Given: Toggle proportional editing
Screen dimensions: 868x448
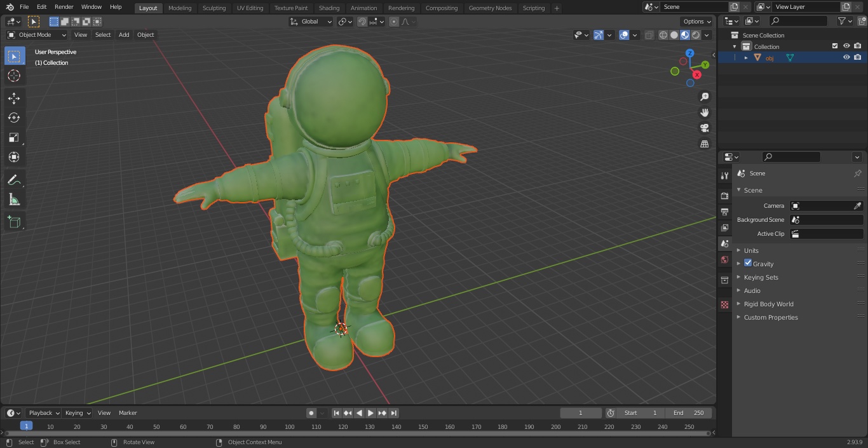Looking at the screenshot, I should pos(394,22).
